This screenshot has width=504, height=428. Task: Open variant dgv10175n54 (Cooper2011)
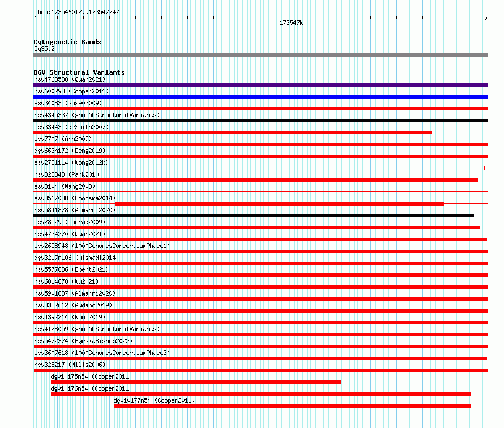click(x=91, y=376)
